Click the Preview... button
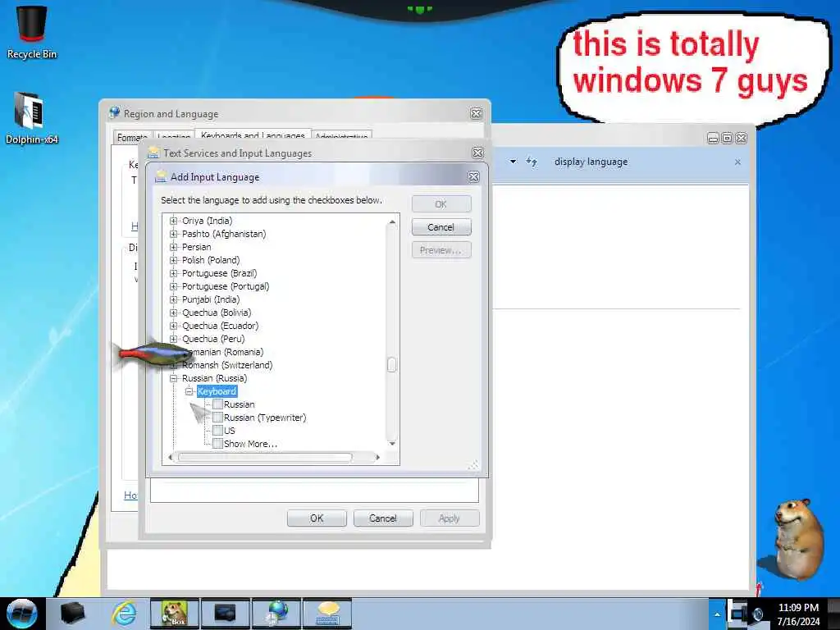 pyautogui.click(x=441, y=250)
